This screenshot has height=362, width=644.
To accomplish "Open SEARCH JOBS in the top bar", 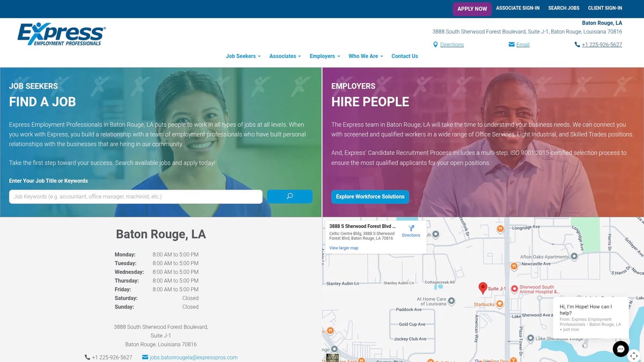I will 563,8.
